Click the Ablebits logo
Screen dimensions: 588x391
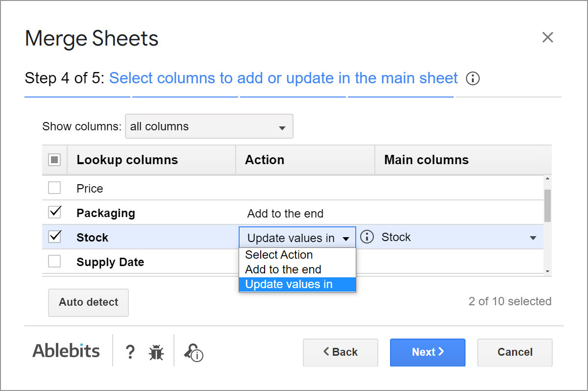(66, 351)
